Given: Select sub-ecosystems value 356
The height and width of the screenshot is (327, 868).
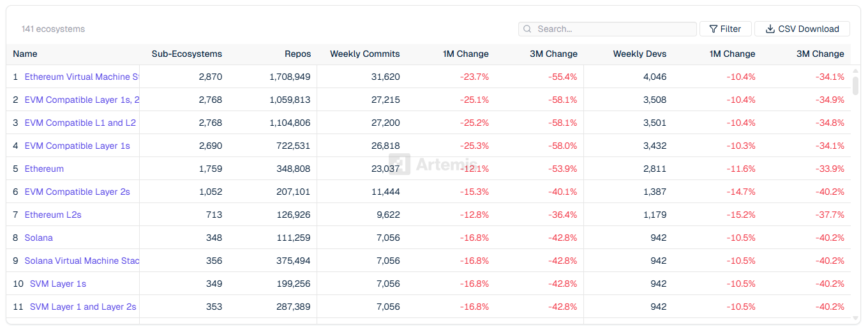Looking at the screenshot, I should (x=214, y=261).
